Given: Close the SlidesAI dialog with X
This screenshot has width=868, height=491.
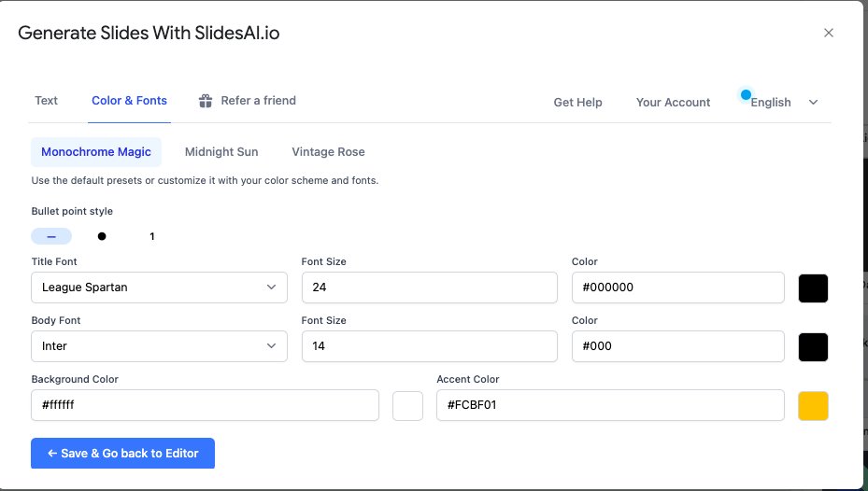Looking at the screenshot, I should point(828,33).
